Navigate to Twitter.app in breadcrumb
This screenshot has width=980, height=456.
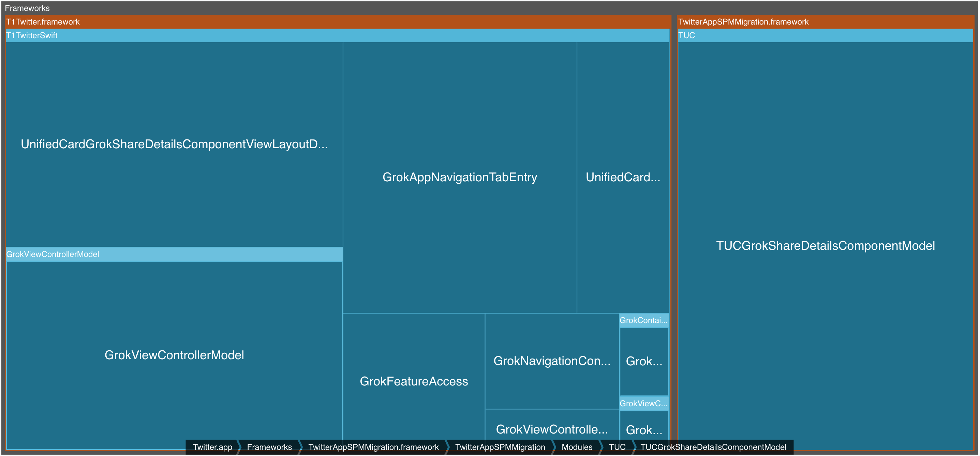[212, 447]
